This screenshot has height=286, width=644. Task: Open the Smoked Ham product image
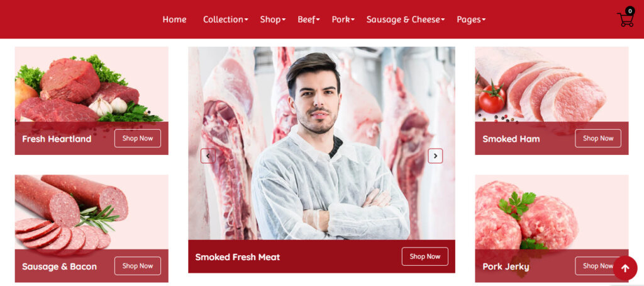(x=552, y=84)
